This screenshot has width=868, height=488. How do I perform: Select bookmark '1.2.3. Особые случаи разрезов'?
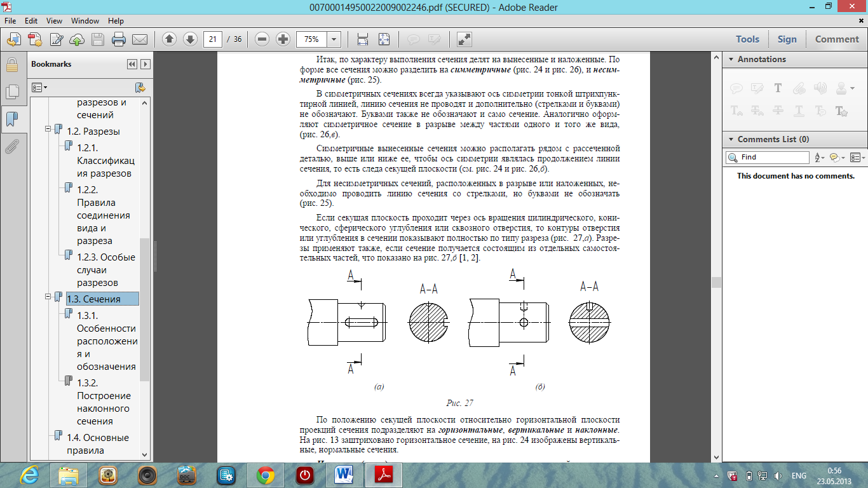pos(106,270)
